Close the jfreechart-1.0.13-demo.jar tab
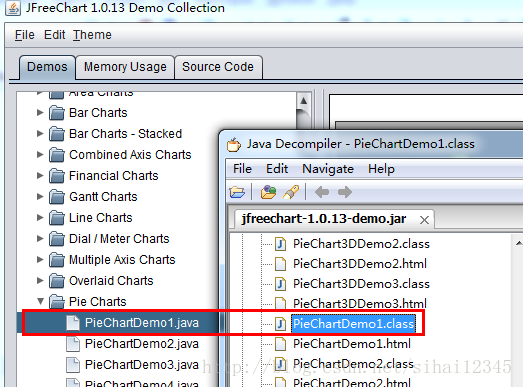The height and width of the screenshot is (387, 523). click(x=424, y=220)
